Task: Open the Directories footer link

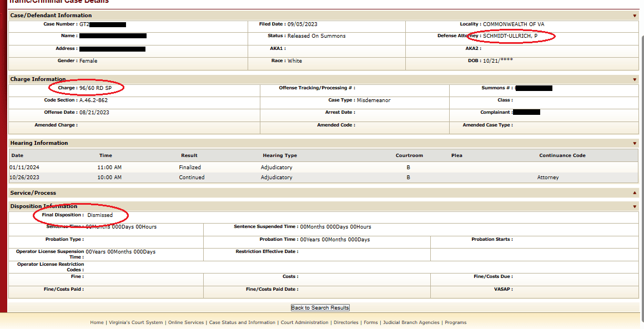Action: tap(346, 322)
